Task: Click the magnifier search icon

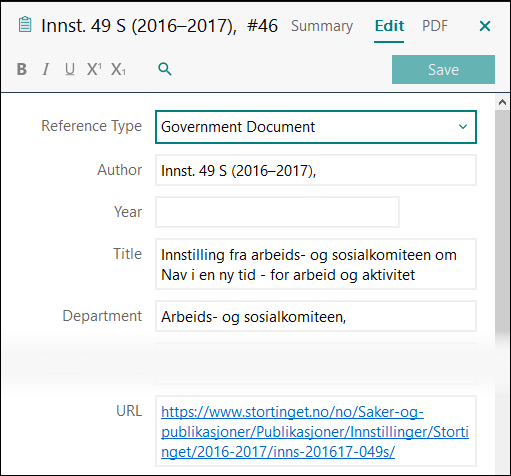Action: pyautogui.click(x=165, y=69)
